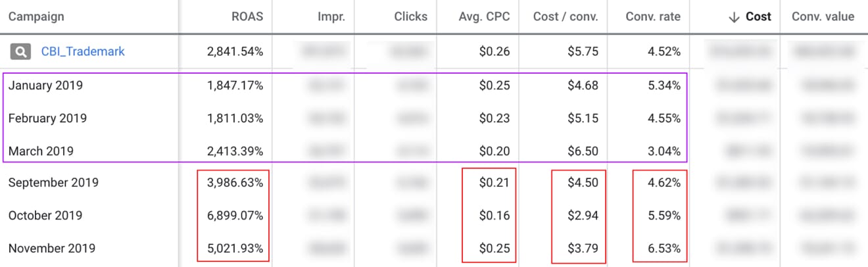
Task: Click the March 2019 row label
Action: pyautogui.click(x=41, y=151)
